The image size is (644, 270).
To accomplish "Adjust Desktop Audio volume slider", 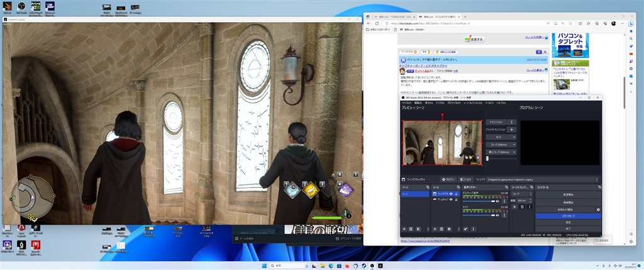I will click(x=479, y=201).
